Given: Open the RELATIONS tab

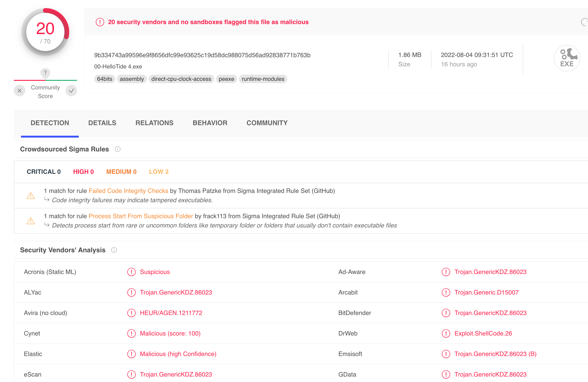Looking at the screenshot, I should coord(154,123).
